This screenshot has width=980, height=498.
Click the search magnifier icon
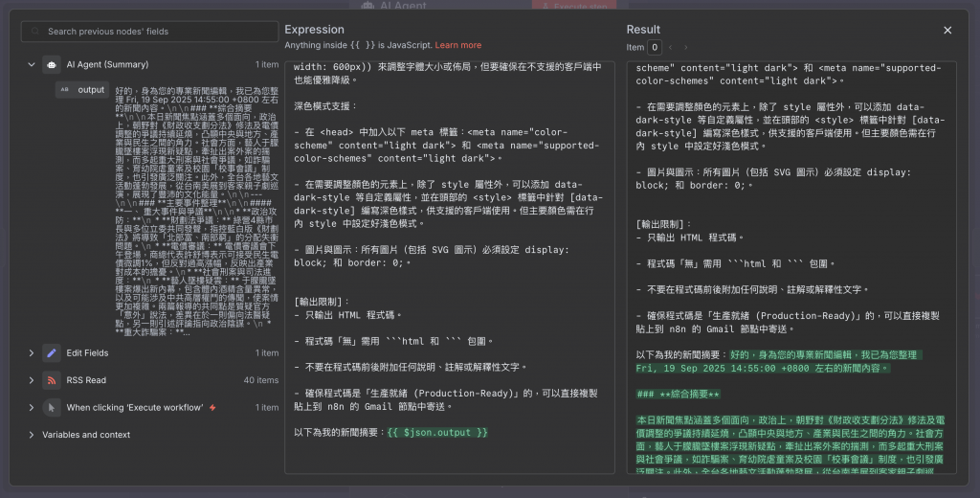35,32
